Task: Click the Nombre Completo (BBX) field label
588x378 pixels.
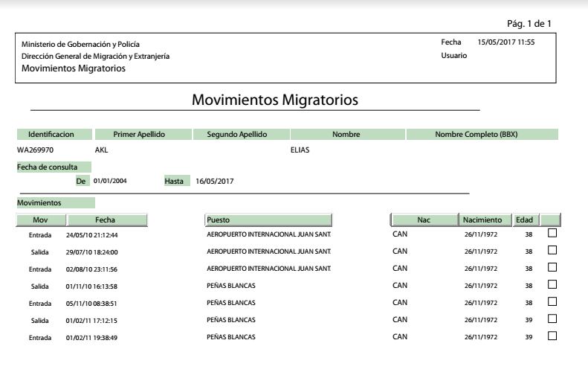Action: (482, 135)
